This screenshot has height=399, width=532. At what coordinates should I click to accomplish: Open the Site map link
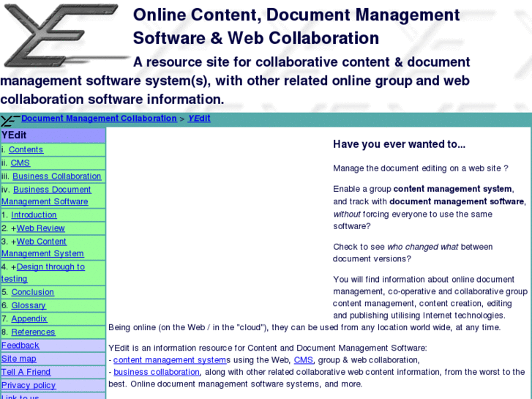click(x=19, y=359)
